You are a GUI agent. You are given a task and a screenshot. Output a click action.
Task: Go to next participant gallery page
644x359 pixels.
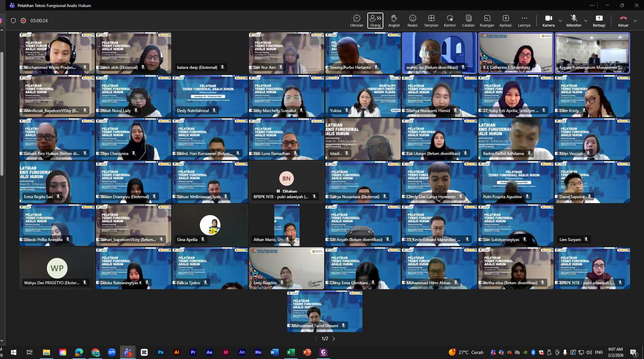pyautogui.click(x=334, y=339)
